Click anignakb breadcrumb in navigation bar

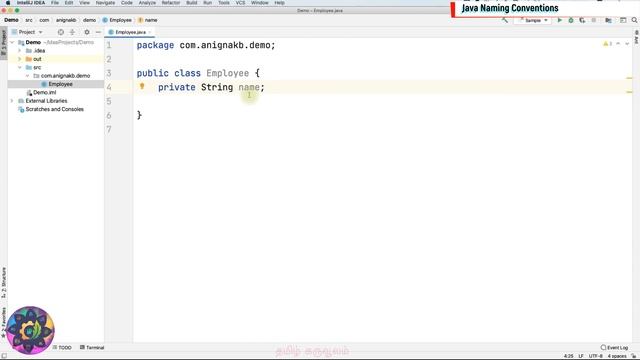click(66, 20)
